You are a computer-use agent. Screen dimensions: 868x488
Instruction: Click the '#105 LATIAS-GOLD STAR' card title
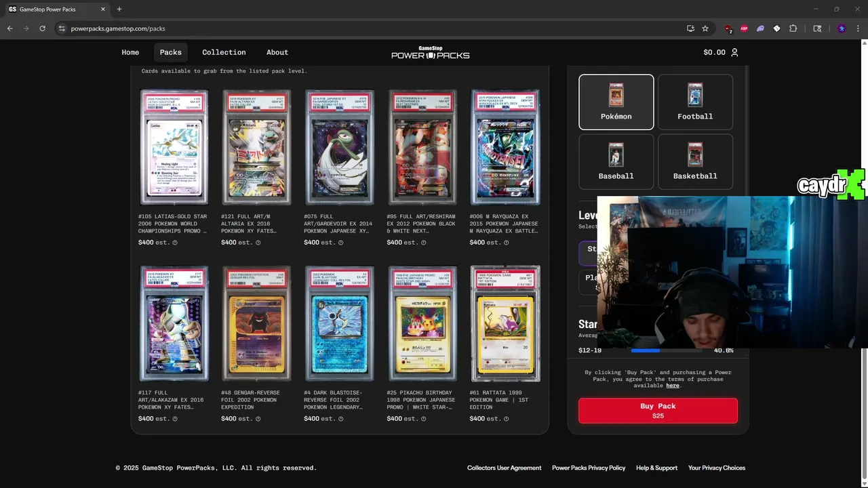tap(172, 224)
